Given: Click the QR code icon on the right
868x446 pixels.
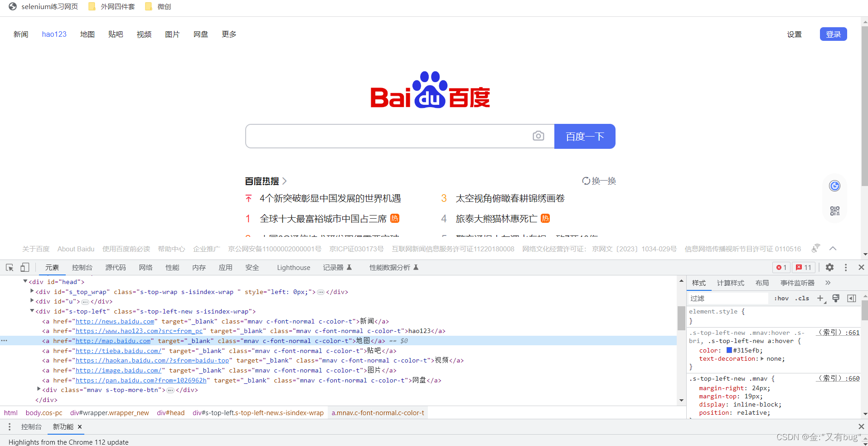Looking at the screenshot, I should coord(834,211).
